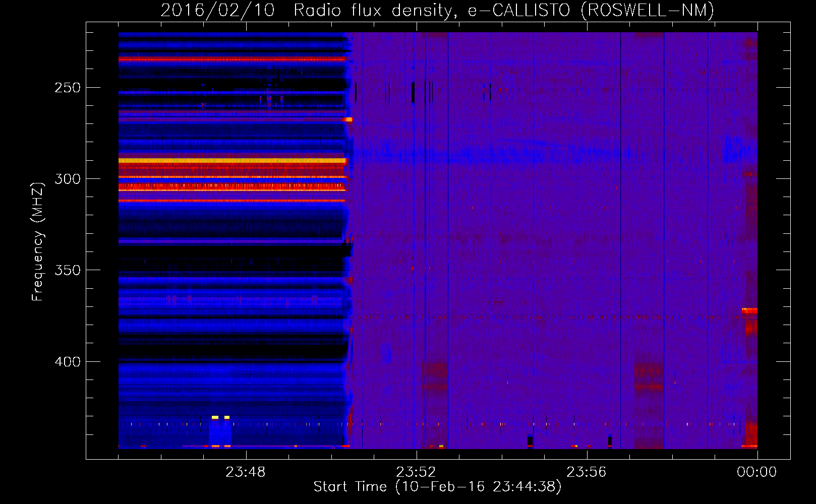Click the 23:52 time tick label

click(416, 472)
